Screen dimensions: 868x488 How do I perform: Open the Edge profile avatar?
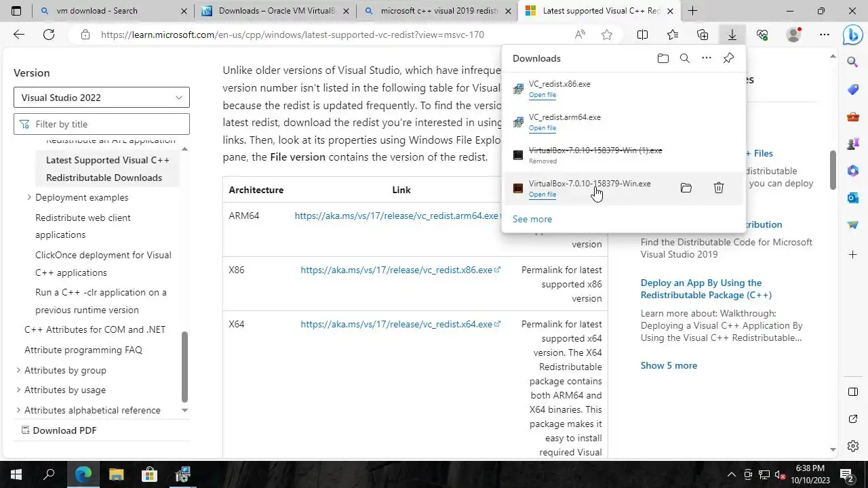click(793, 35)
